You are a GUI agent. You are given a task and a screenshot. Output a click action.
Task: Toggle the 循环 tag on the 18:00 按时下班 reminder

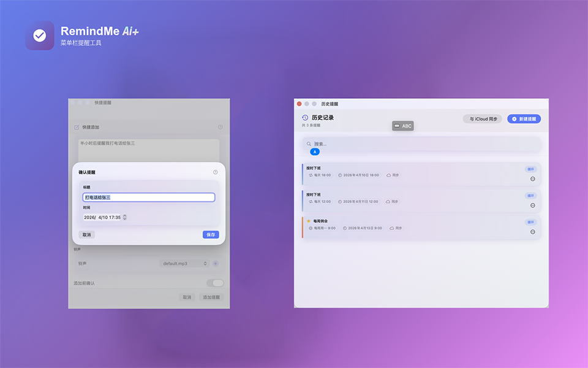(530, 169)
